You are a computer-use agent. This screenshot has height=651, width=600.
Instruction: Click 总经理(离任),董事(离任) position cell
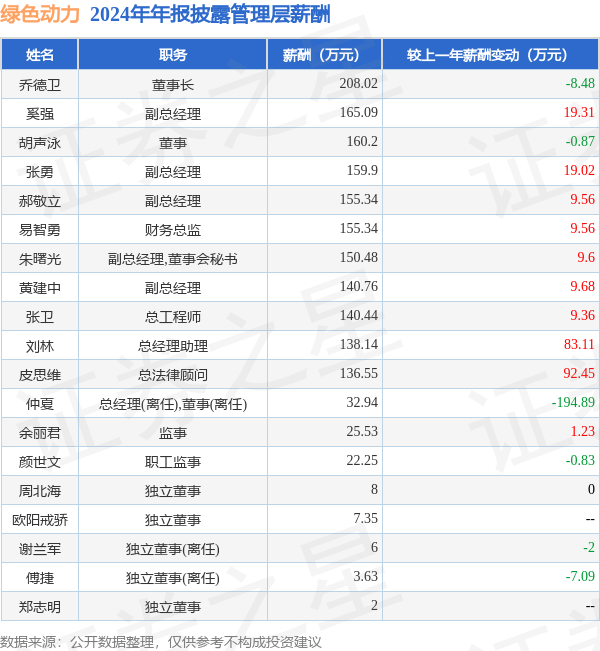173,404
